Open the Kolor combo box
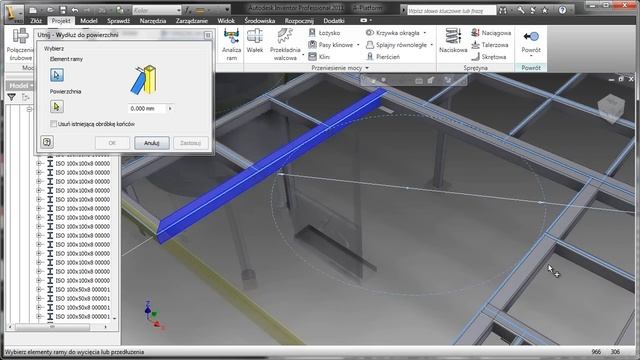The height and width of the screenshot is (360, 640). pos(157,10)
